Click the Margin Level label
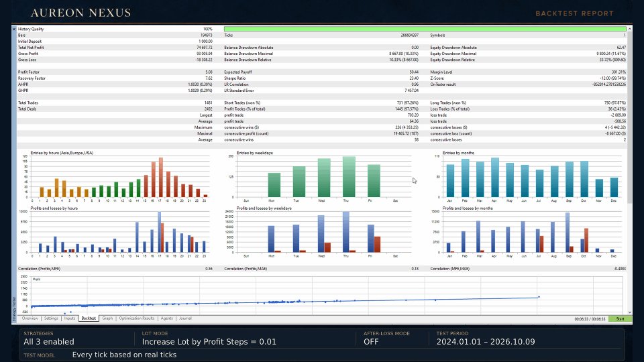644x362 pixels. point(441,72)
